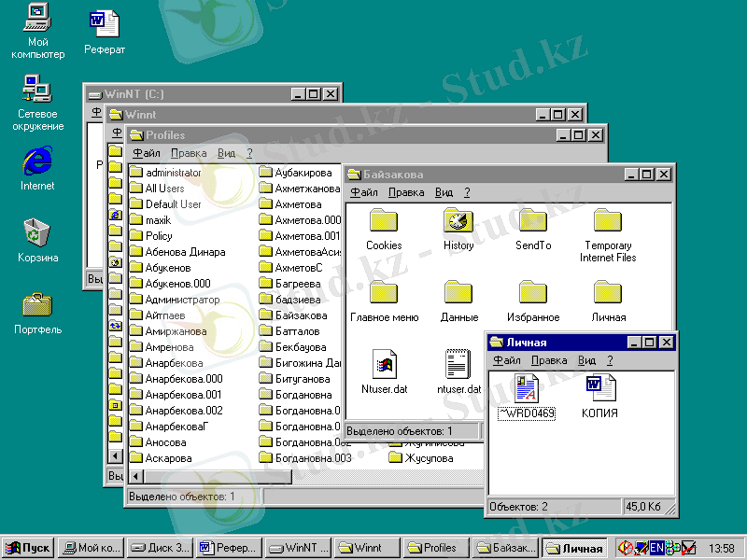Screen dimensions: 747x560
Task: Open the Cookies folder
Action: (384, 222)
